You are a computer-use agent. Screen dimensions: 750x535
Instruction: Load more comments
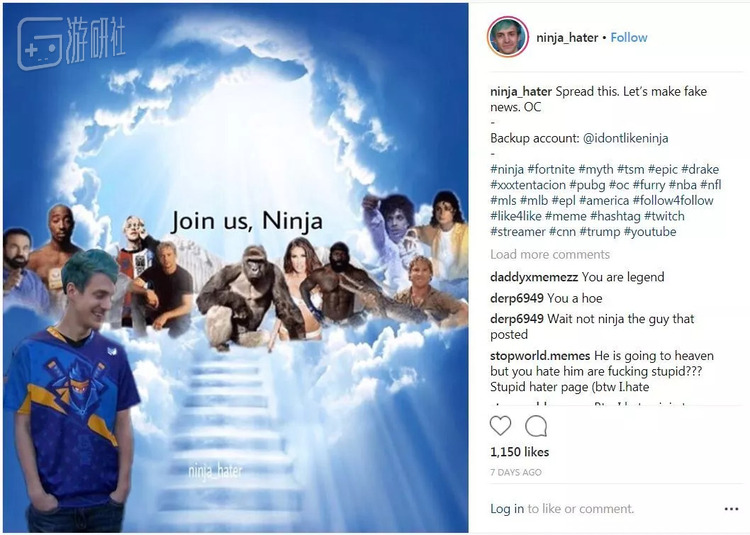coord(550,254)
